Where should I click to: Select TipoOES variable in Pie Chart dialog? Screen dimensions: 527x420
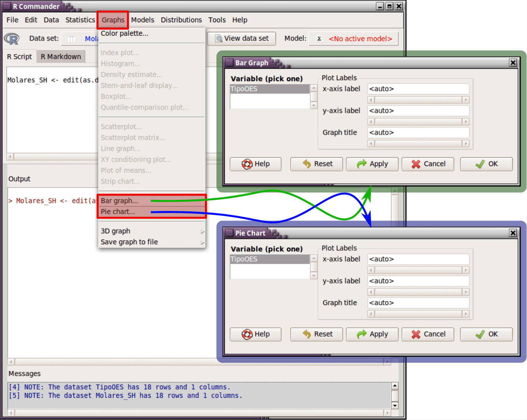[x=270, y=259]
